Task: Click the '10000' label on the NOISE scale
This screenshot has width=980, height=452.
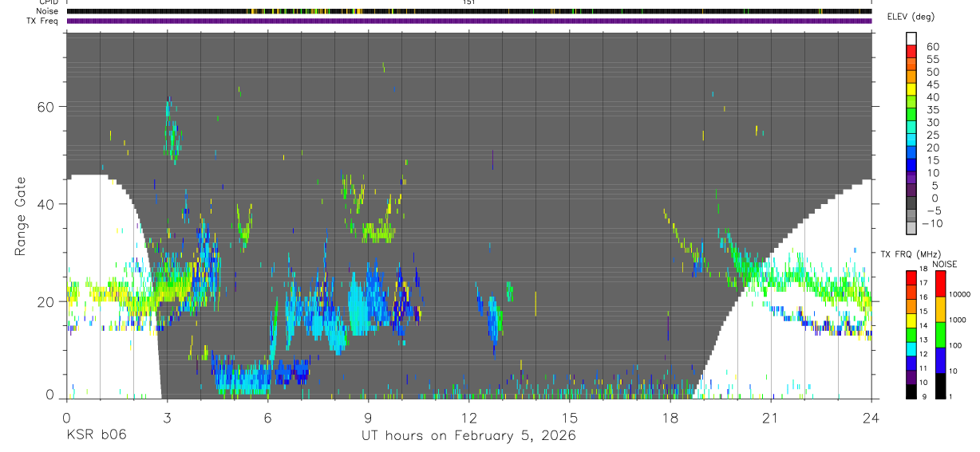Action: (960, 294)
